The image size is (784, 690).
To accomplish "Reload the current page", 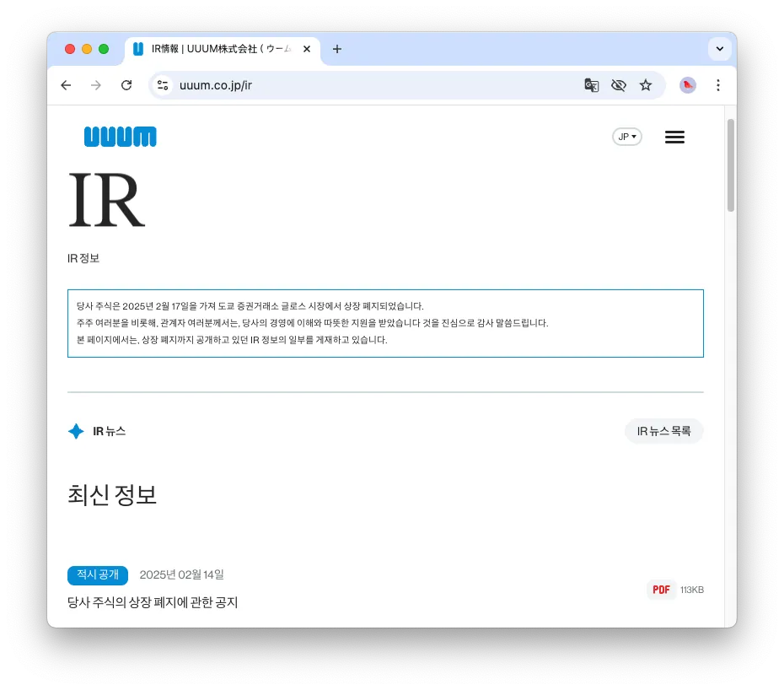I will (126, 85).
